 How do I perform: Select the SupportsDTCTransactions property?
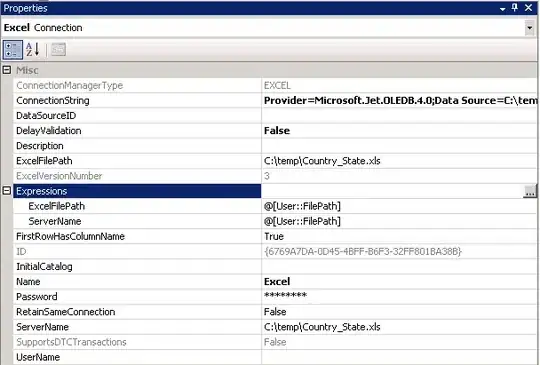(x=71, y=342)
